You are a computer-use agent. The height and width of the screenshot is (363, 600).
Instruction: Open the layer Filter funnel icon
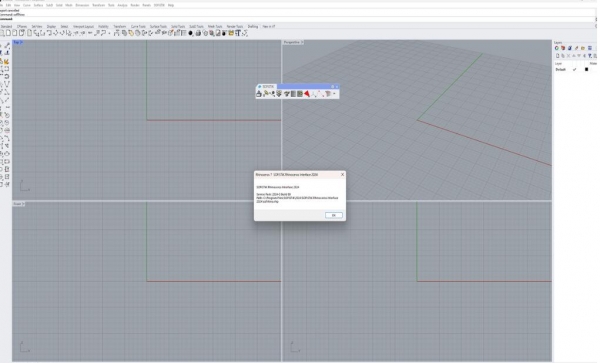pos(590,56)
